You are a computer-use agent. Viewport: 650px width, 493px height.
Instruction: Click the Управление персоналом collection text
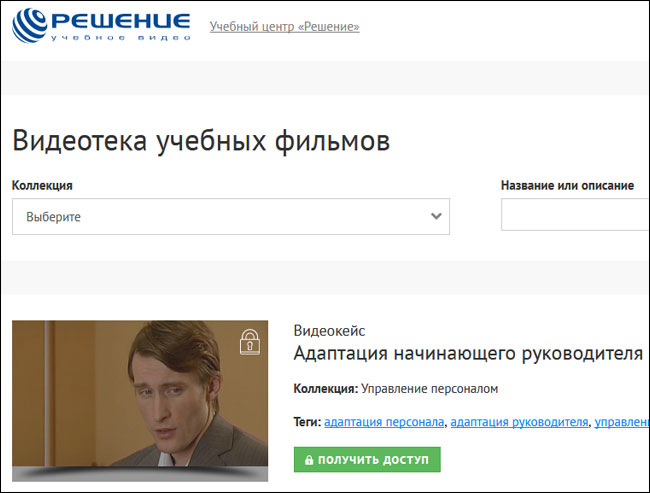point(429,389)
